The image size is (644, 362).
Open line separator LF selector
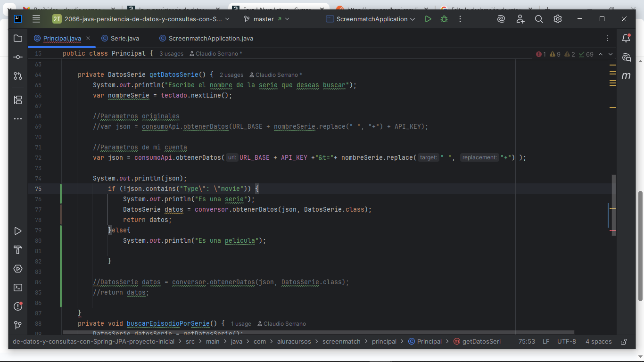click(546, 342)
